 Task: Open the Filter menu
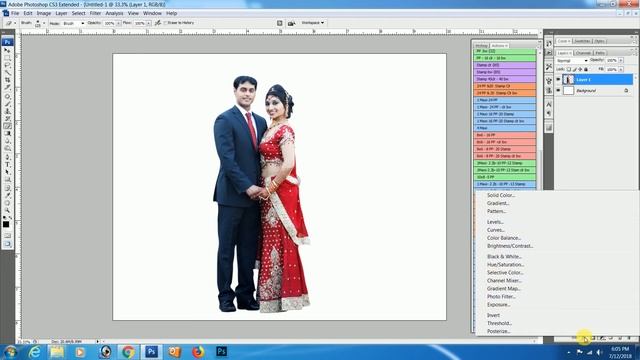[95, 13]
